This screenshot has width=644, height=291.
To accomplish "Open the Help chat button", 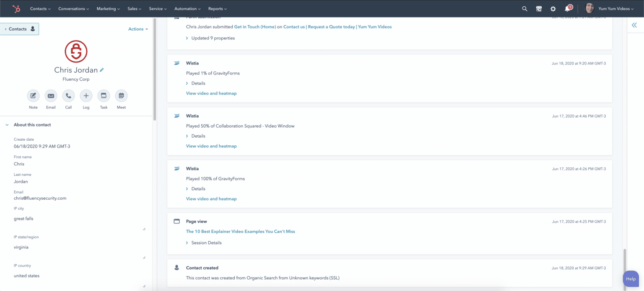I will point(631,279).
